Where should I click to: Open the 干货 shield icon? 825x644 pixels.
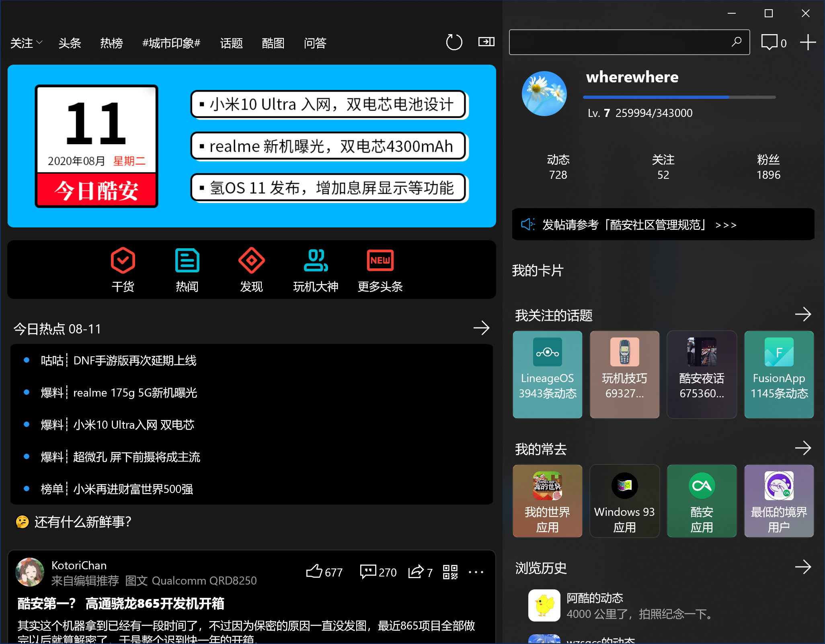click(123, 260)
